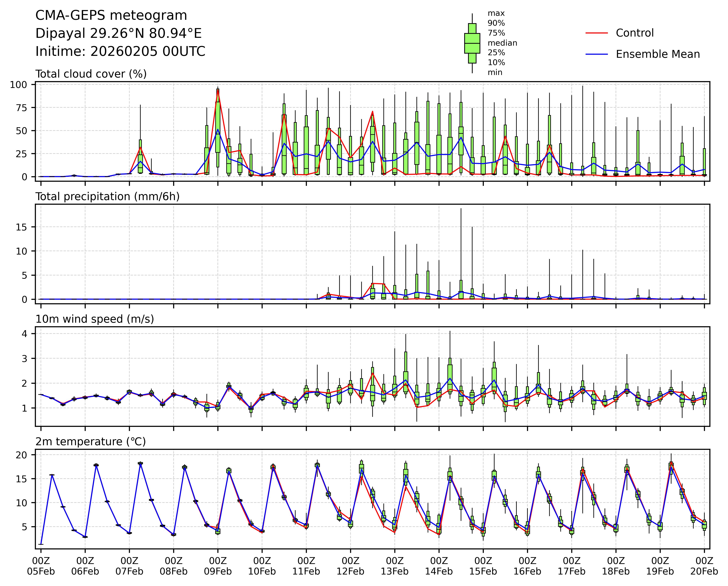Click the 'Dipayal 29.26°N 80.94°E' location text
The image size is (728, 586).
click(x=119, y=33)
